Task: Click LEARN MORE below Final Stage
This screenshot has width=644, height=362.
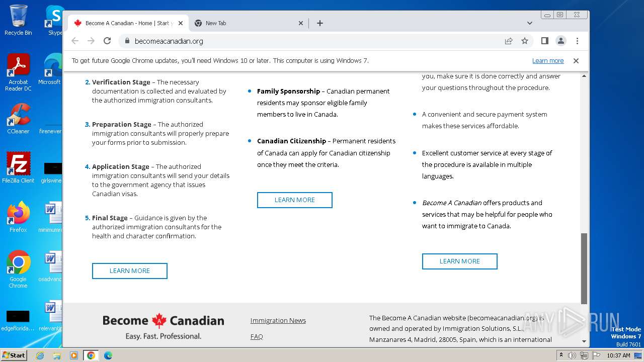Action: [130, 270]
